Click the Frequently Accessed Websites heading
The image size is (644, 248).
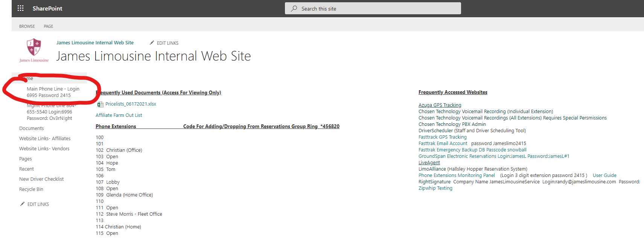click(453, 92)
